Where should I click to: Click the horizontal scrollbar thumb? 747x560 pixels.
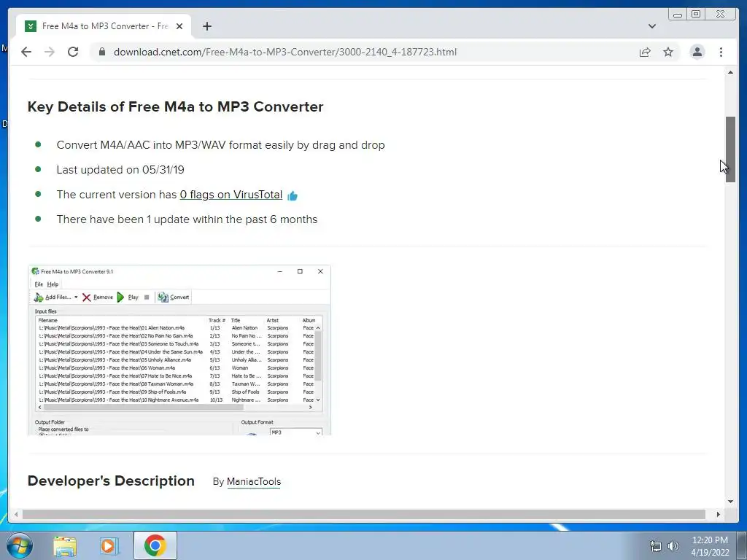click(363, 514)
